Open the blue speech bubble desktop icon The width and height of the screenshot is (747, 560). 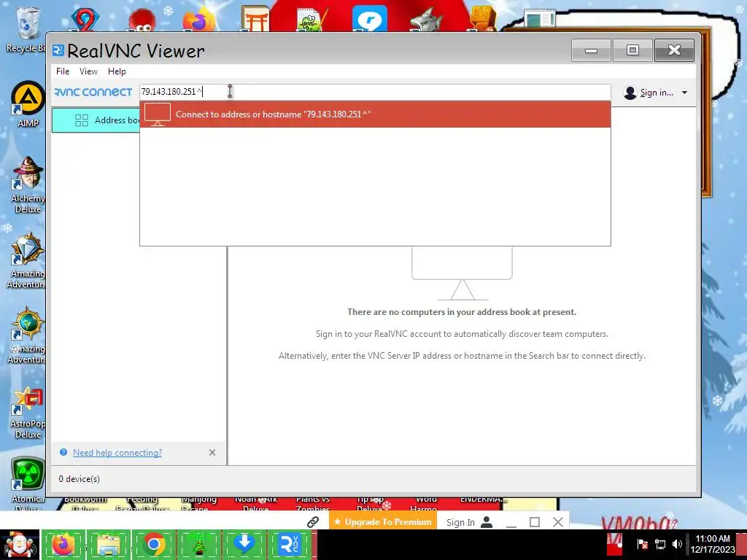tap(369, 20)
